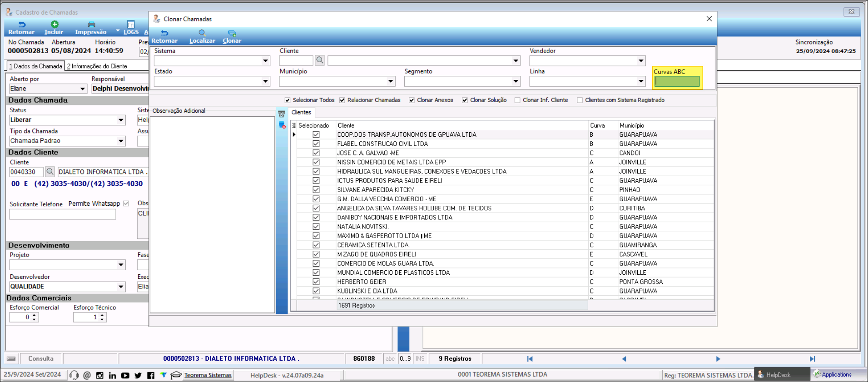Screen dimensions: 868x382
Task: Click client search magnifier in Clonar dialog
Action: pos(320,60)
